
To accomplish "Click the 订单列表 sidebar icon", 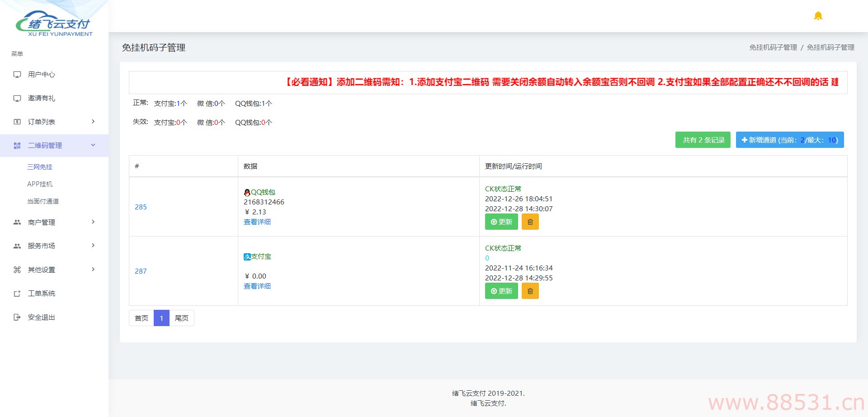I will tap(17, 122).
